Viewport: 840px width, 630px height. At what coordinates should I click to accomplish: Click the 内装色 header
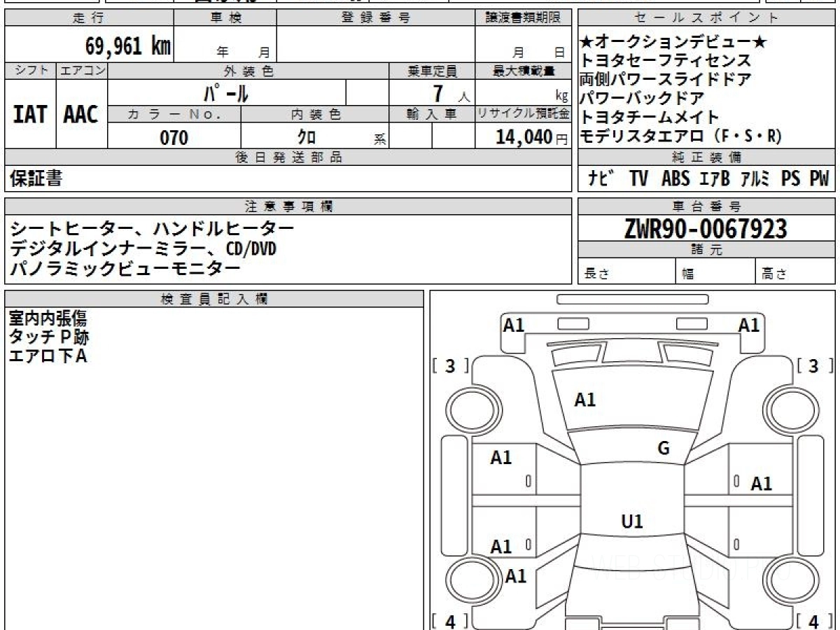point(315,114)
